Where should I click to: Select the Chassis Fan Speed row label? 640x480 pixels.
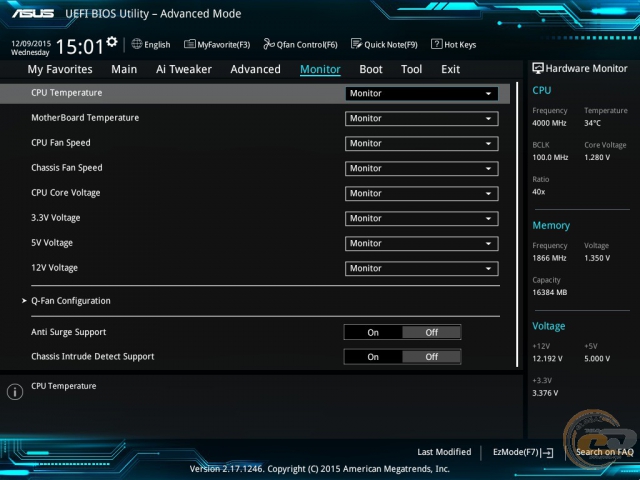(x=67, y=168)
